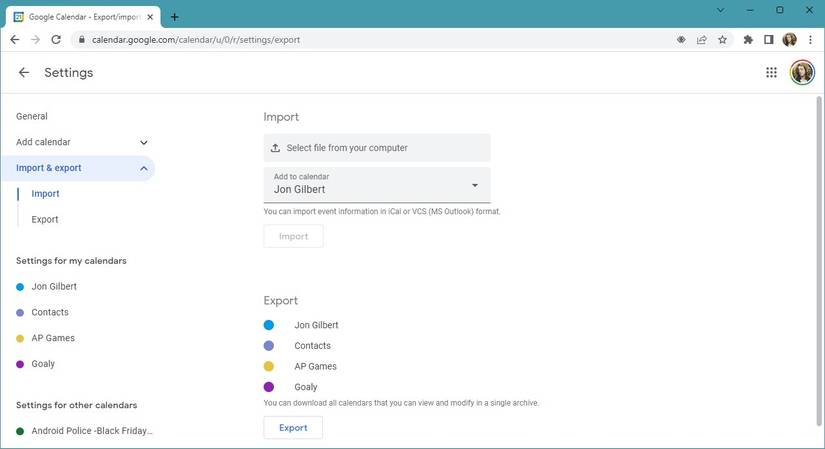Toggle the browser side panel icon
This screenshot has height=449, width=825.
pyautogui.click(x=768, y=40)
